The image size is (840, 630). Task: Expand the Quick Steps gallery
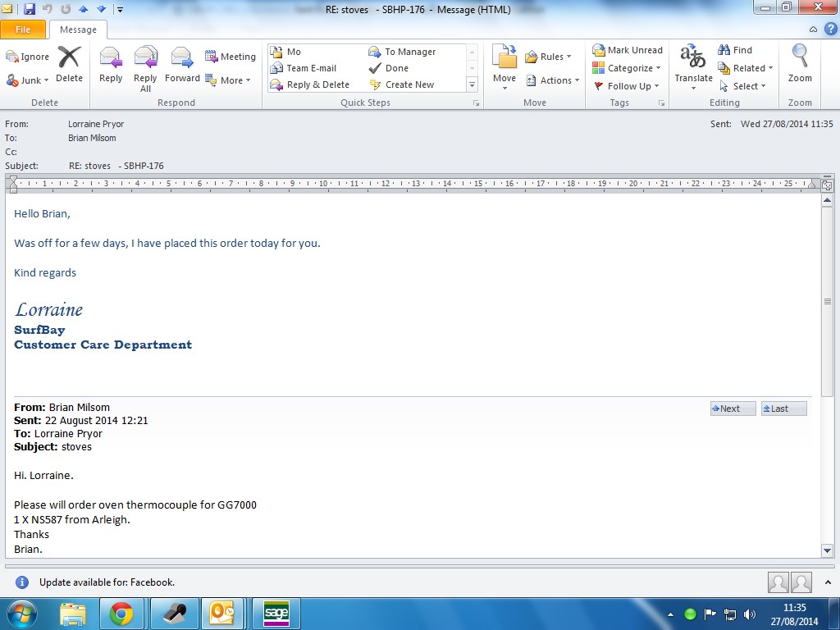[x=472, y=84]
